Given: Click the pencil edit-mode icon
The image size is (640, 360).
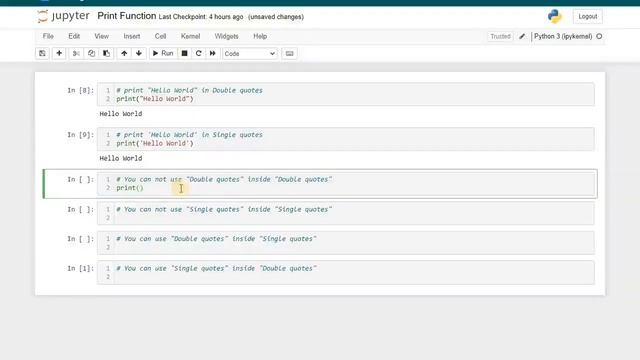Looking at the screenshot, I should 522,36.
